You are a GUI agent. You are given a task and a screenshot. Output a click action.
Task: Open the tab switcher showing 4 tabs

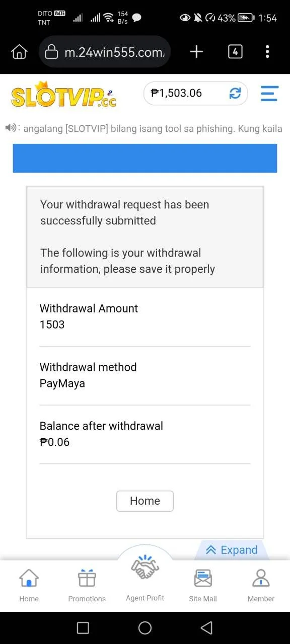[235, 51]
